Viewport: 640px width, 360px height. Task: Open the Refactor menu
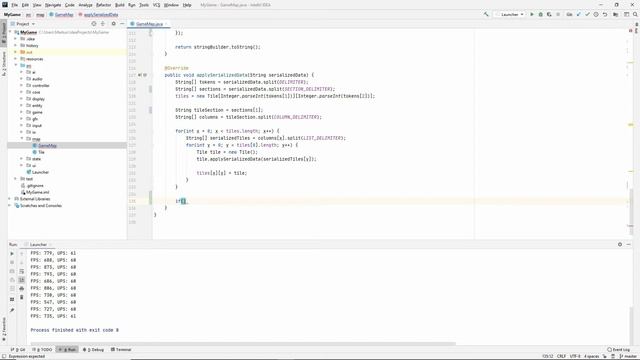[103, 5]
